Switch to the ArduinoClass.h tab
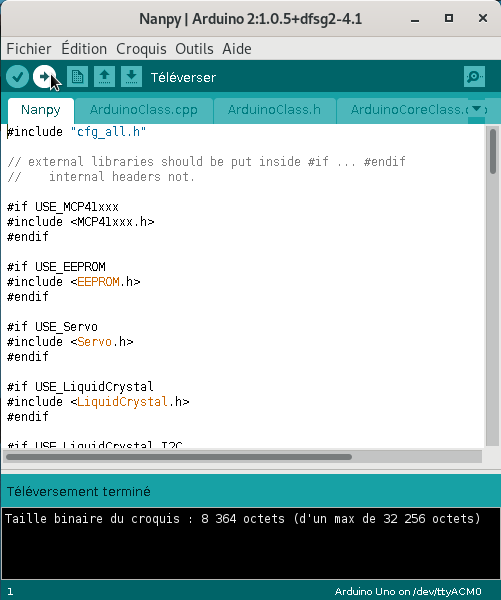501x600 pixels. click(274, 110)
